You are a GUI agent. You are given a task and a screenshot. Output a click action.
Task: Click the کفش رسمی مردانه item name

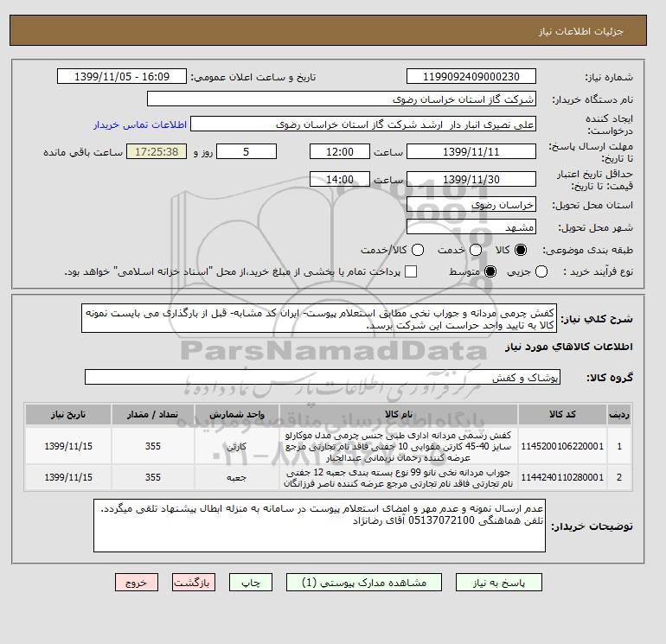(399, 446)
